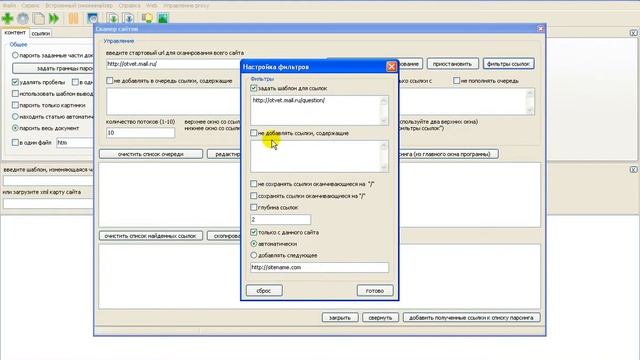
Task: Select добавлять следующее radio button
Action: [x=253, y=255]
